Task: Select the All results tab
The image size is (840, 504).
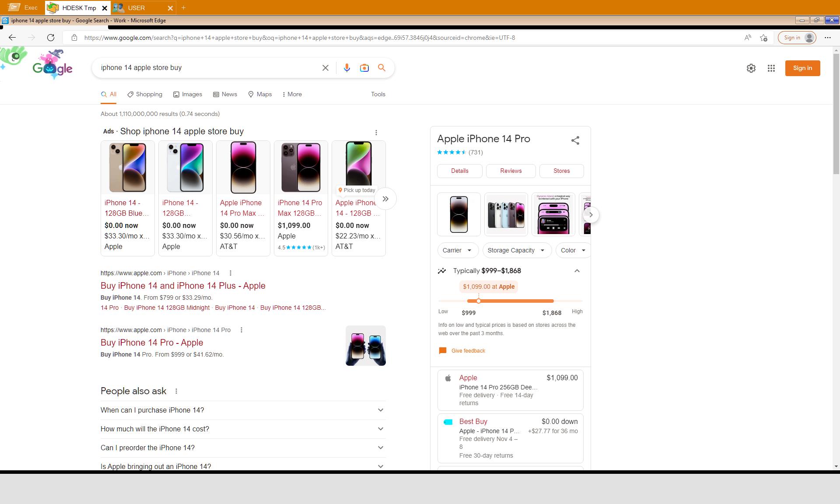Action: click(108, 94)
